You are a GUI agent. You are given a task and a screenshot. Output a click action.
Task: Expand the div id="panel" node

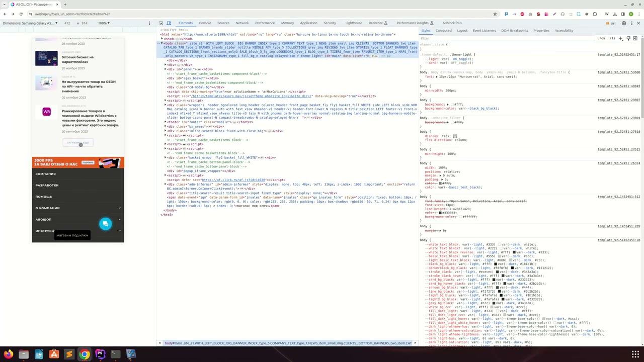[x=166, y=69]
